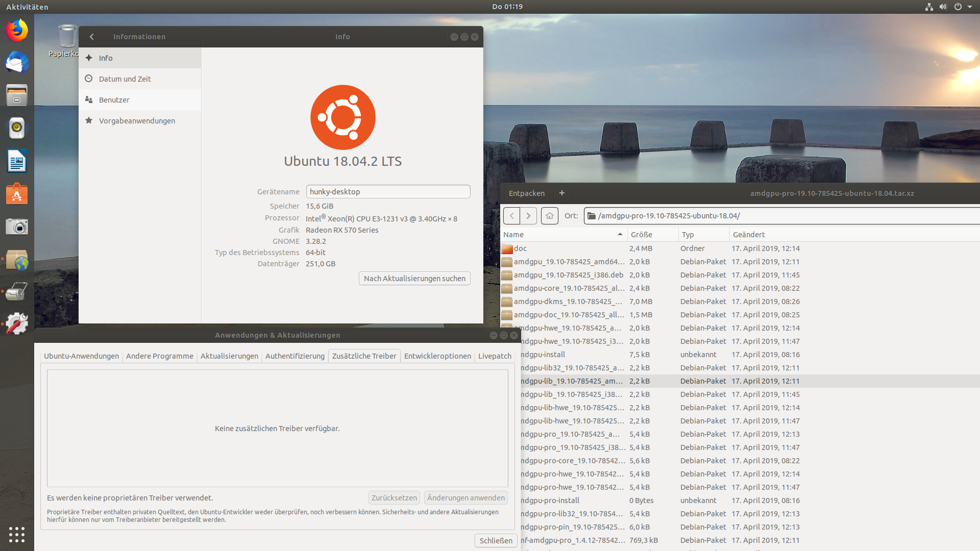Click the plus button next to Entpacken
980x551 pixels.
click(561, 193)
